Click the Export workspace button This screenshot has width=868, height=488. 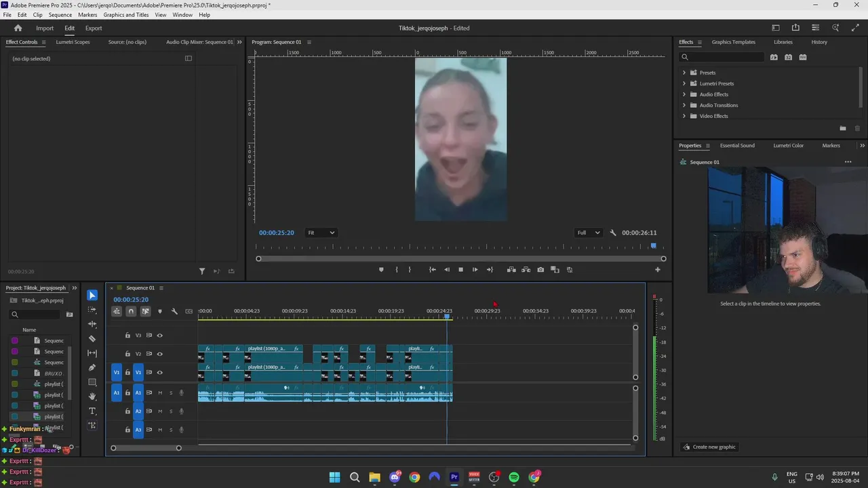point(94,28)
